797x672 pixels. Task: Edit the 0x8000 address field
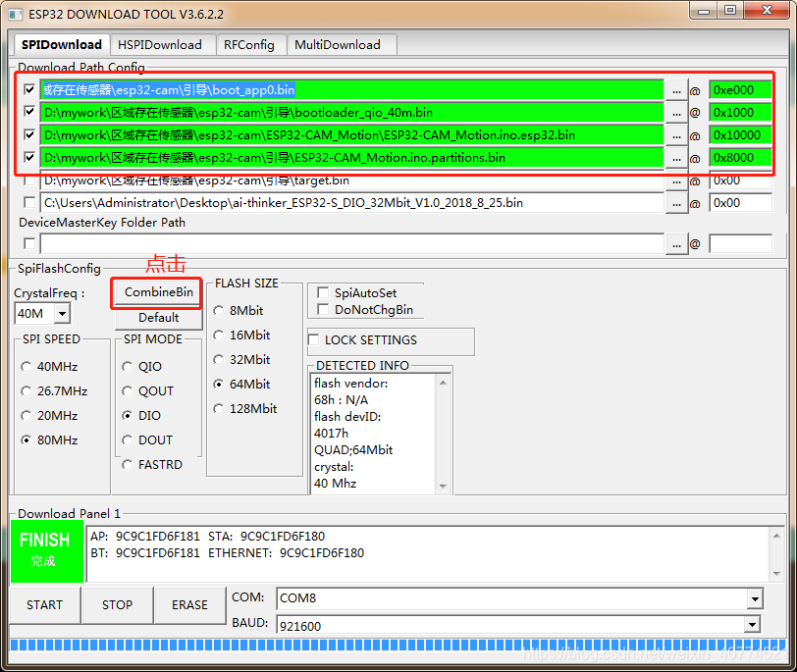tap(741, 158)
